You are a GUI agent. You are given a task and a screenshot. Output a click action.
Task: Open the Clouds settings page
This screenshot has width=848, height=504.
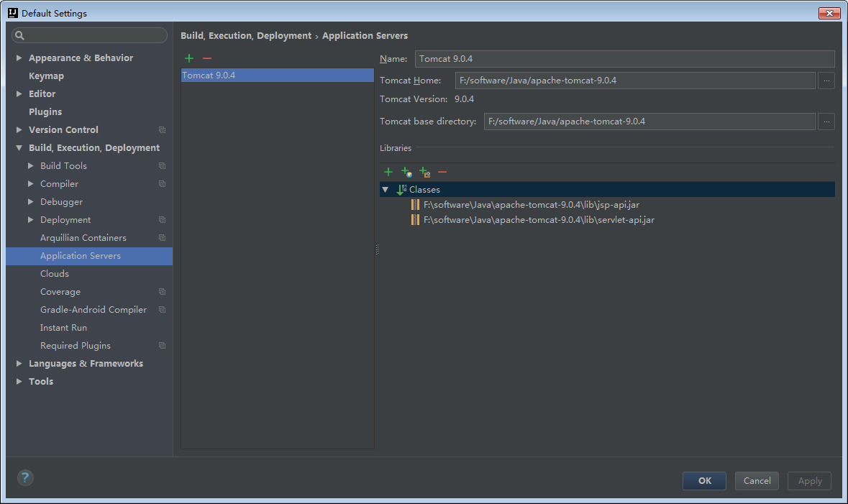pyautogui.click(x=55, y=274)
